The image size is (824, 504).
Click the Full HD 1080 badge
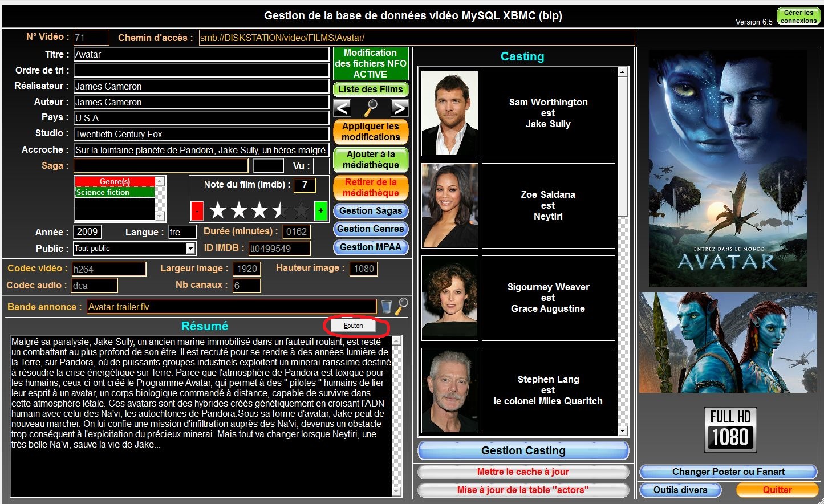tap(730, 430)
